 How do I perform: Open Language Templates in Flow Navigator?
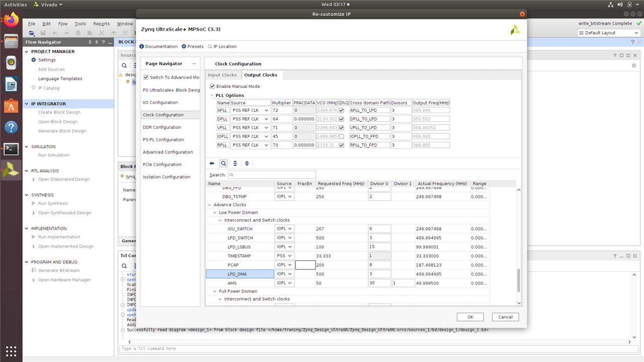coord(60,78)
